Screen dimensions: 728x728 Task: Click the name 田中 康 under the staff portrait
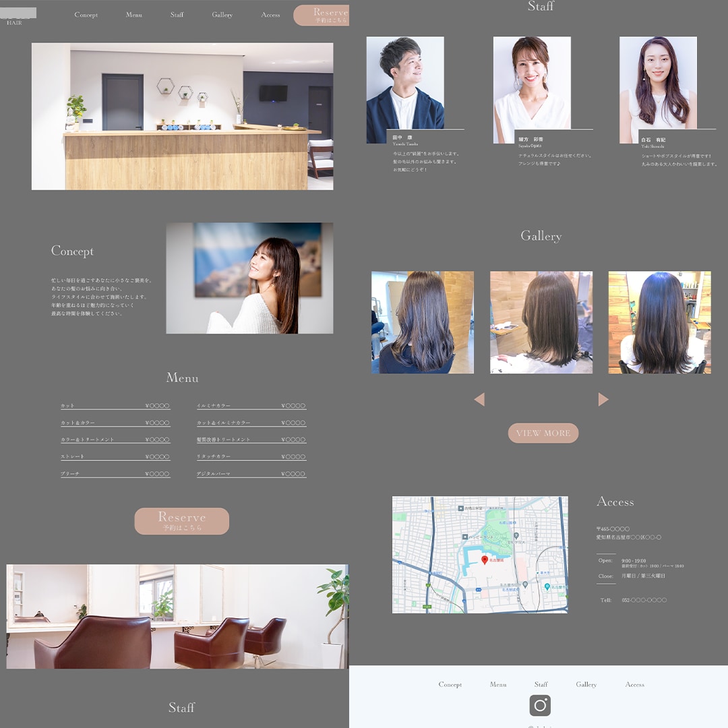coord(402,138)
